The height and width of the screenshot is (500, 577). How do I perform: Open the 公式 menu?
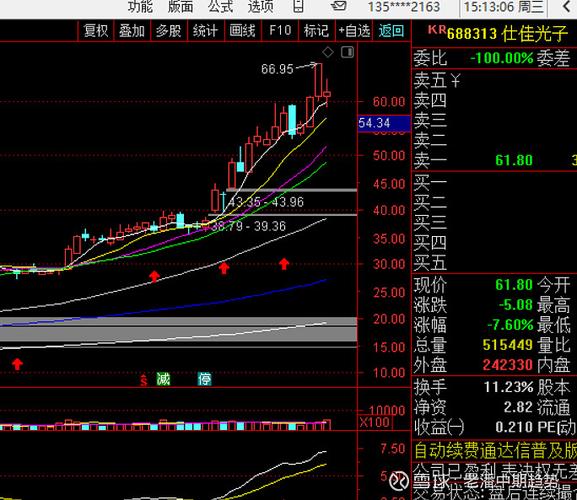[220, 7]
